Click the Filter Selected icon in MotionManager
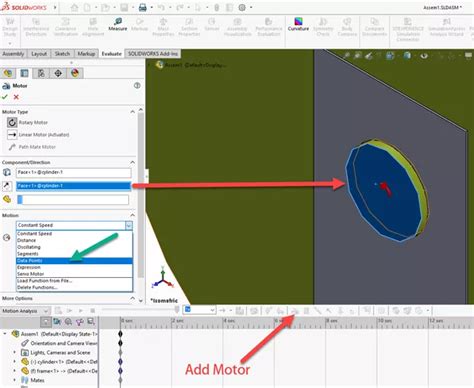Image resolution: width=474 pixels, height=388 pixels. 80,321
